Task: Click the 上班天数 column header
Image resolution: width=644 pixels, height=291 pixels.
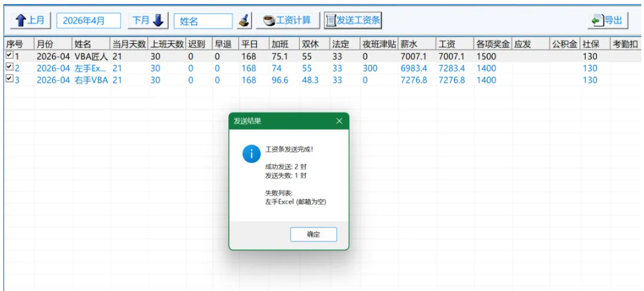Action: (x=167, y=44)
